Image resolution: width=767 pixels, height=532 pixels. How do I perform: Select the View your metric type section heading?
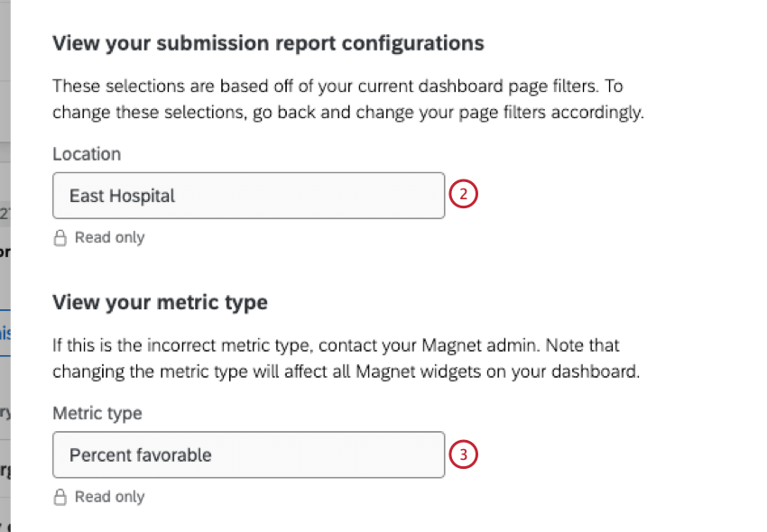click(x=159, y=302)
